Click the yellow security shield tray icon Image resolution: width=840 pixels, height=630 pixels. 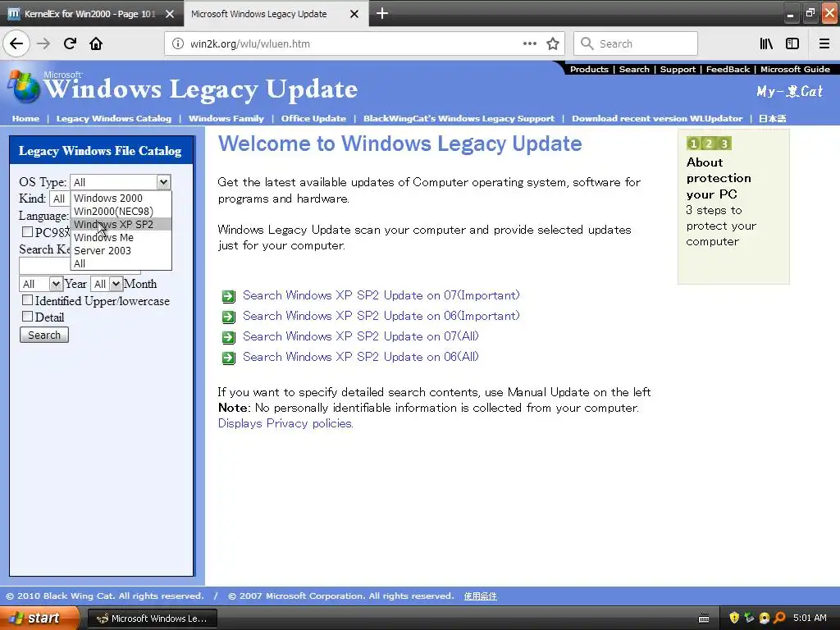click(734, 618)
